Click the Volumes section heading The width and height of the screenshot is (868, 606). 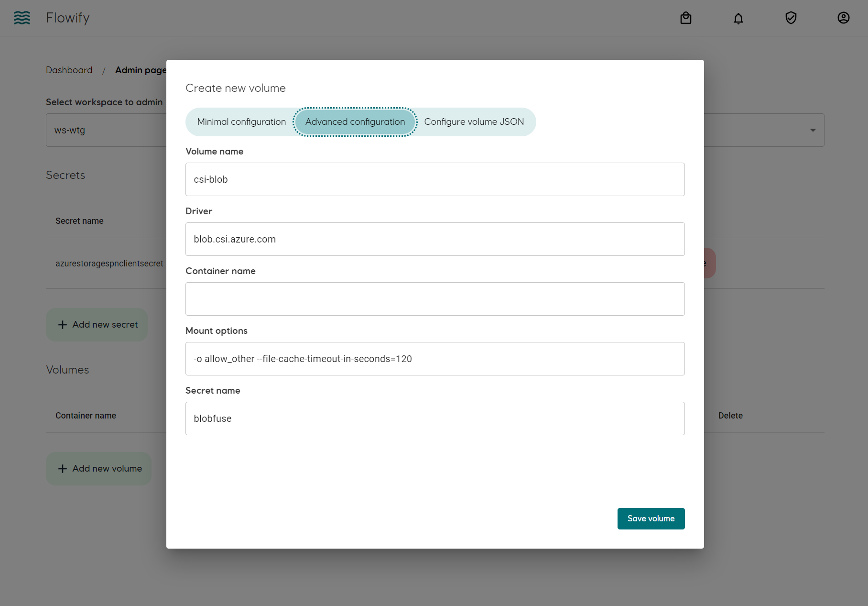[67, 370]
